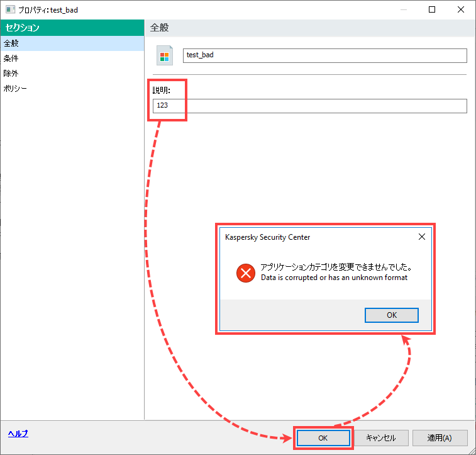Screen dimensions: 476x455
Task: Click the Kaspersky Security Center dialog title
Action: tap(267, 237)
